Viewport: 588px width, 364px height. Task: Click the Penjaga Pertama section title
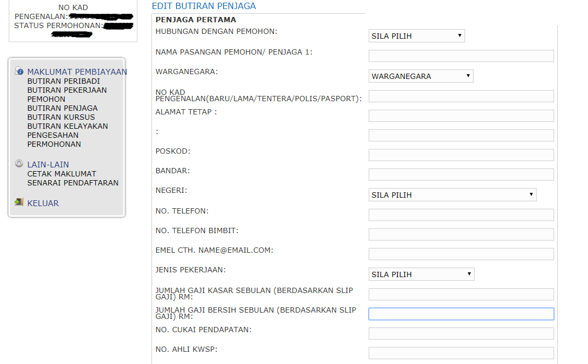[196, 20]
